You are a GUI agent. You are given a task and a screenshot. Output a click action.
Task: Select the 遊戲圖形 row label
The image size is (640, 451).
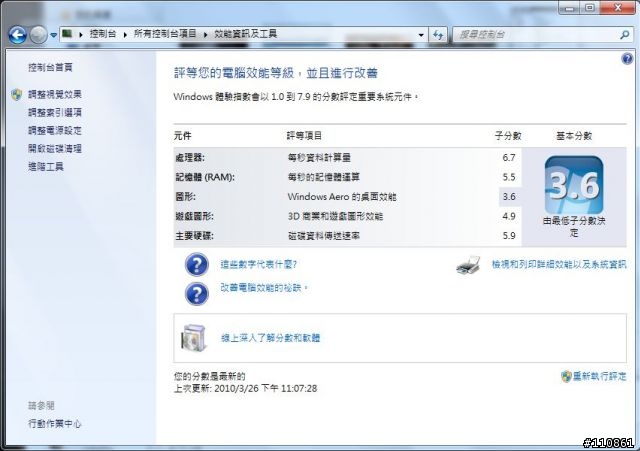(194, 216)
